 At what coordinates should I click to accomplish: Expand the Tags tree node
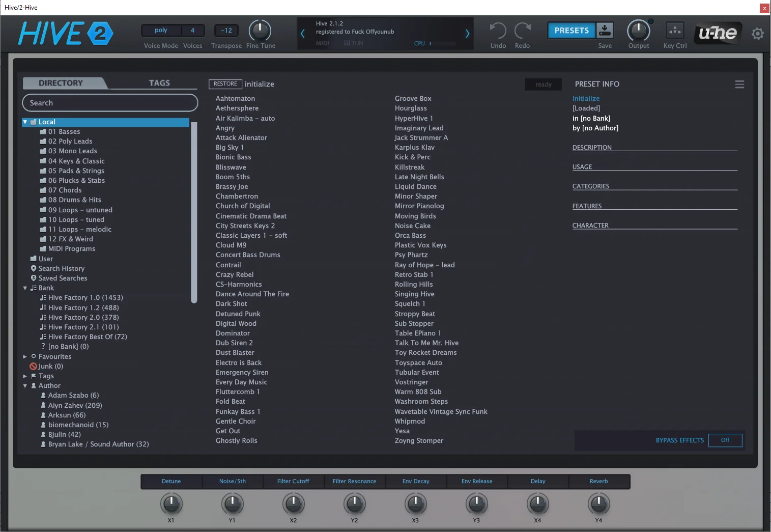coord(25,376)
